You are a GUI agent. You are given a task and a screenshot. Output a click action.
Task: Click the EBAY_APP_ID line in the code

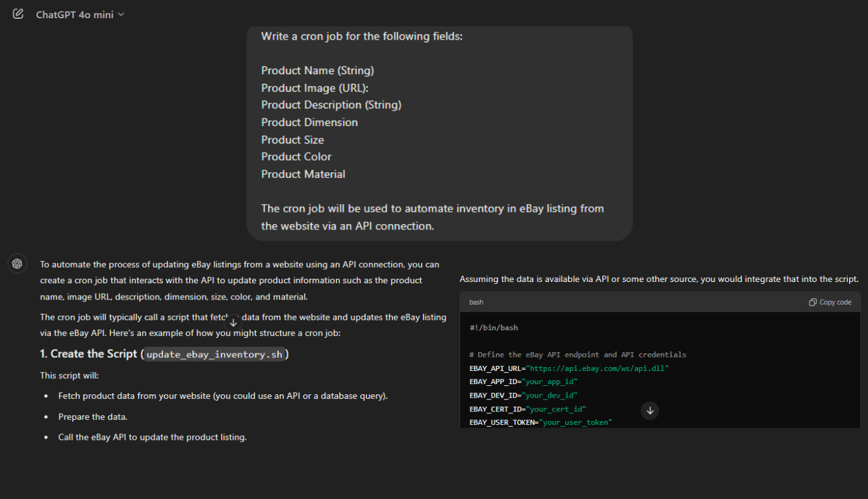coord(524,382)
